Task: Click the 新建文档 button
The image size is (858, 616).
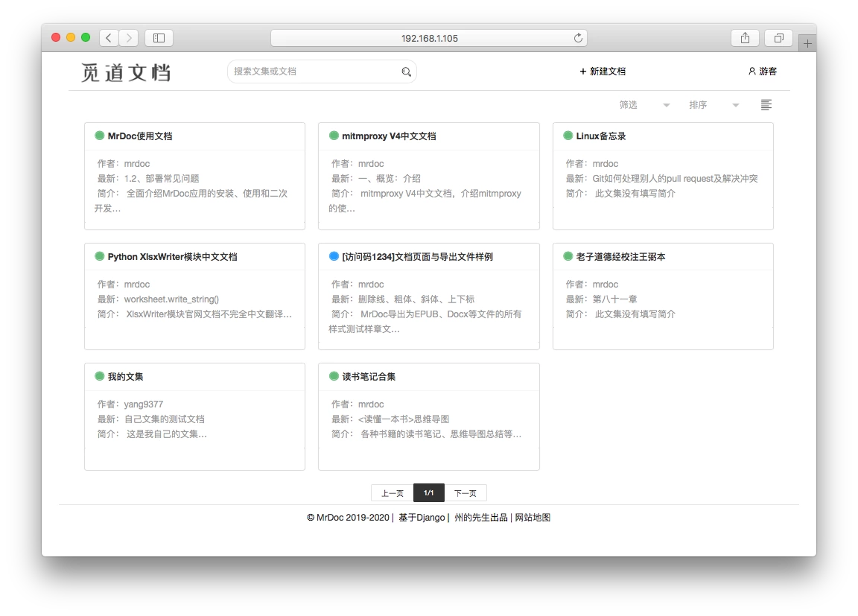Action: (603, 72)
